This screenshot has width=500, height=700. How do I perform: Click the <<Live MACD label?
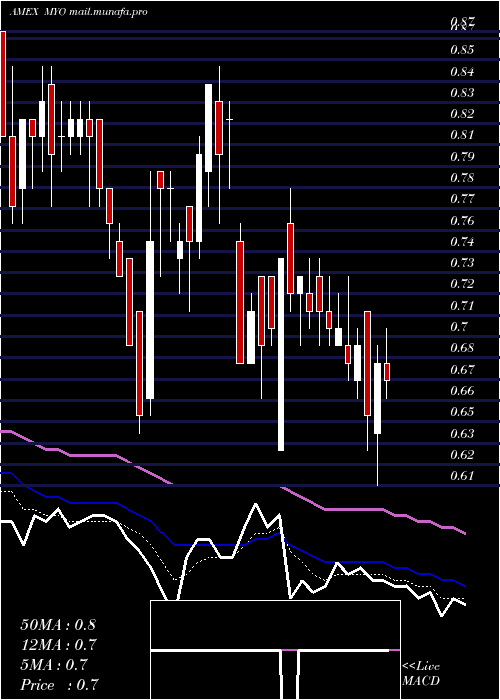tap(421, 674)
